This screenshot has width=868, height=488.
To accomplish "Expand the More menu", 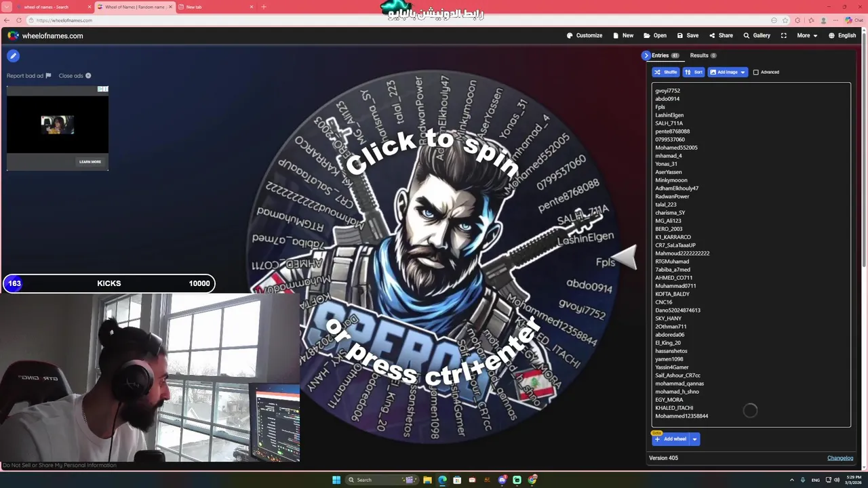I will pyautogui.click(x=807, y=35).
